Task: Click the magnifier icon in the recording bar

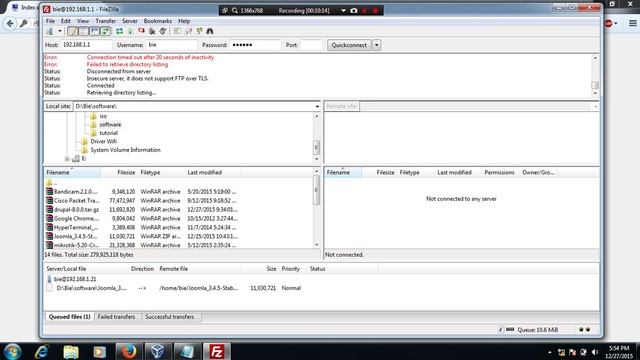Action: click(235, 10)
